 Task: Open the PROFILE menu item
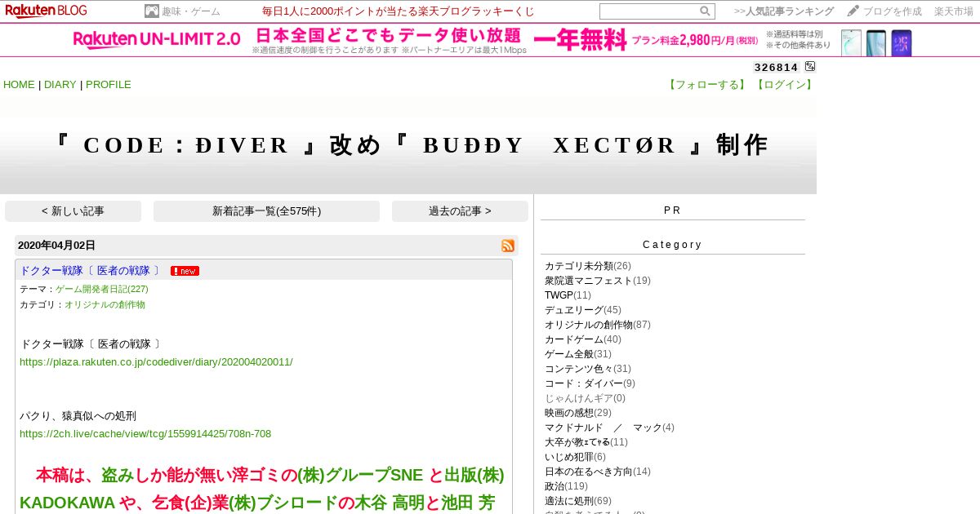click(x=109, y=85)
